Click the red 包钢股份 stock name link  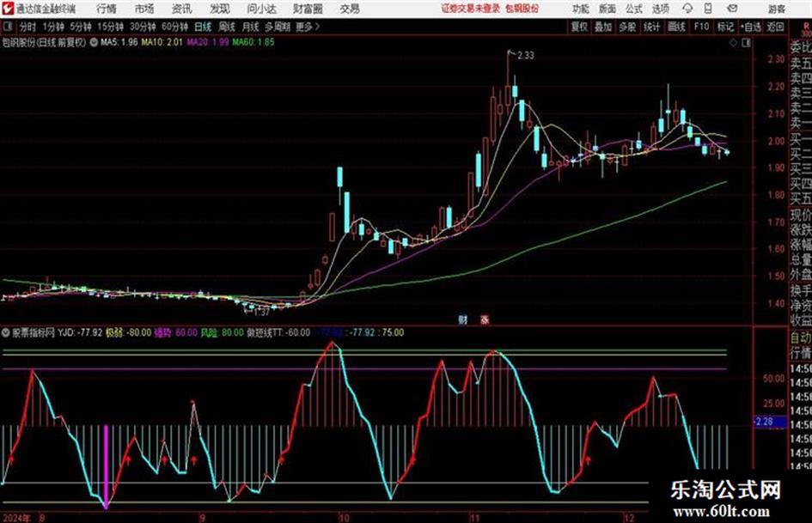(522, 9)
